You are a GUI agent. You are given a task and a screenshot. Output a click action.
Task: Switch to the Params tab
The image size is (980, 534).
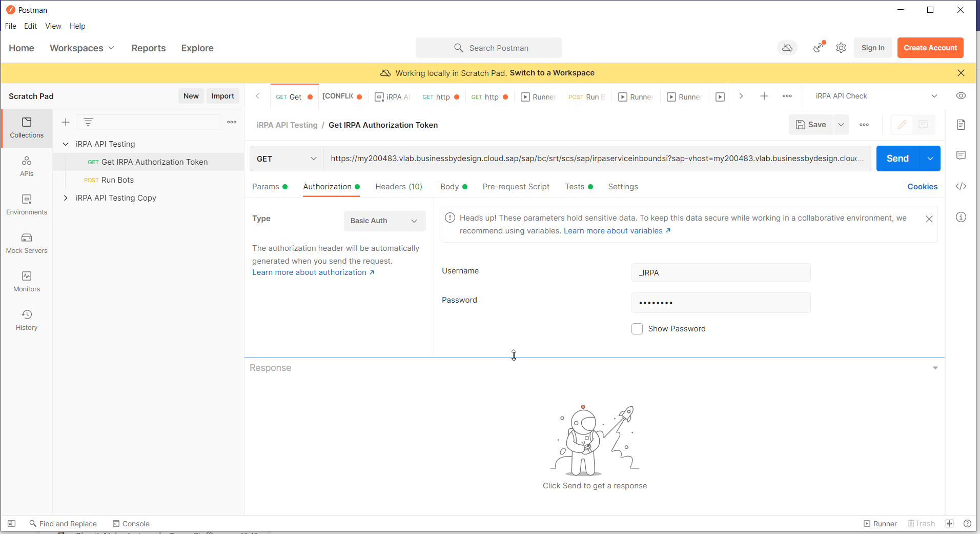[270, 187]
